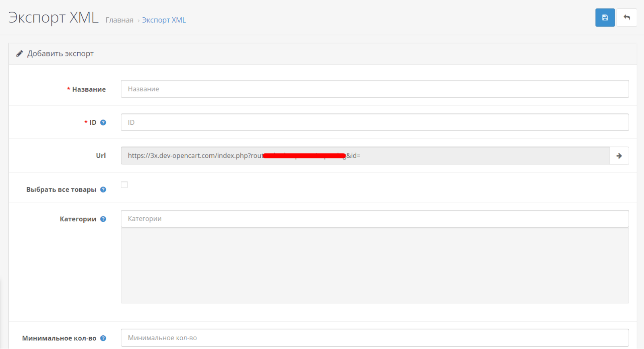
Task: Focus the Название text field
Action: click(375, 89)
